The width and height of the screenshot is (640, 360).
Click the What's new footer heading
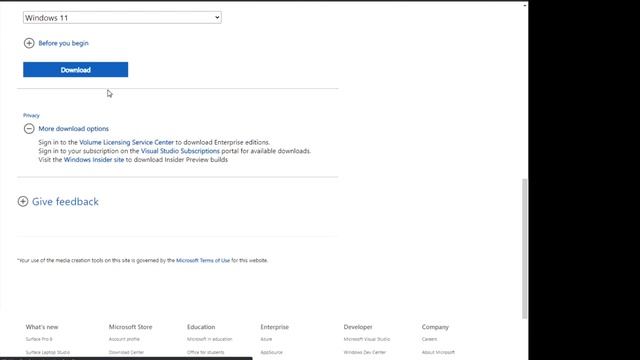click(42, 327)
